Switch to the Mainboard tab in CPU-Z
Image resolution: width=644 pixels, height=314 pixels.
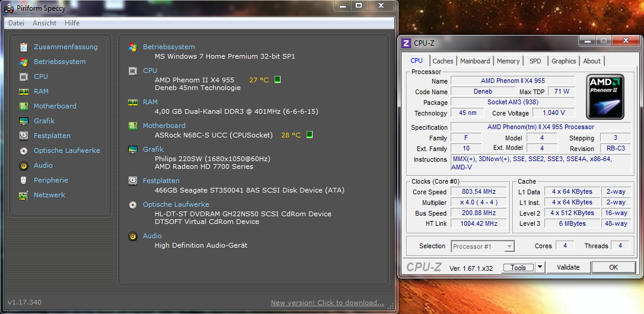475,61
